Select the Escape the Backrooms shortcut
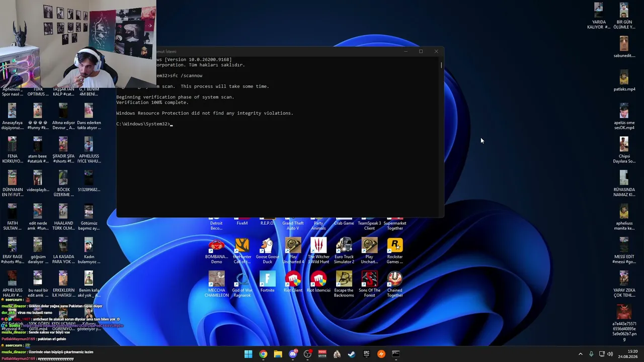644x362 pixels. [x=344, y=285]
